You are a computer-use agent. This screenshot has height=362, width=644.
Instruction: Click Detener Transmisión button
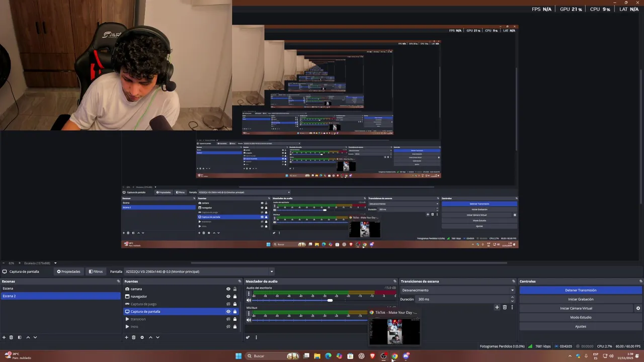pos(581,290)
